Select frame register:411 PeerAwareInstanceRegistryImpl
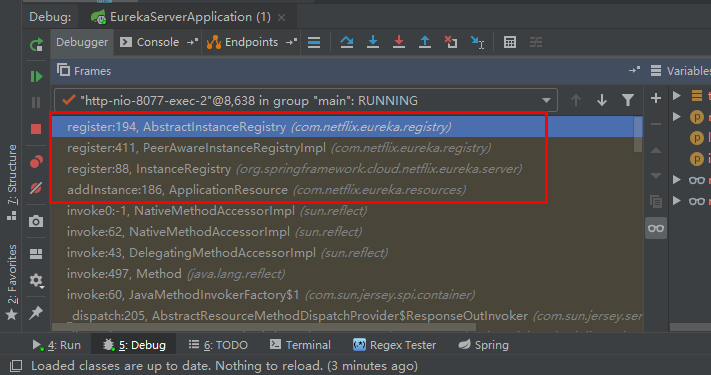Screen dimensions: 711x375 (342, 147)
